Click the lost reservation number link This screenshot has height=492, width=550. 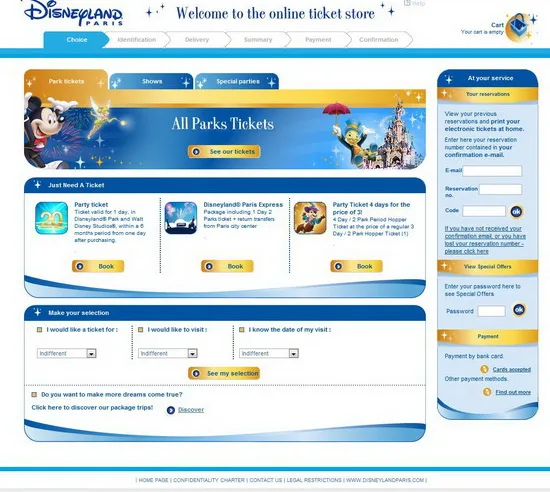(485, 240)
